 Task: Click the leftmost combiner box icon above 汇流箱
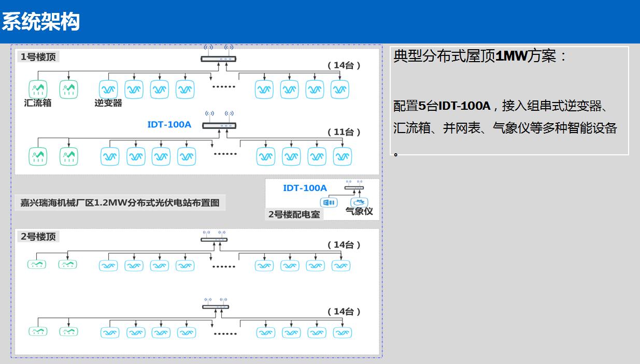coord(38,89)
